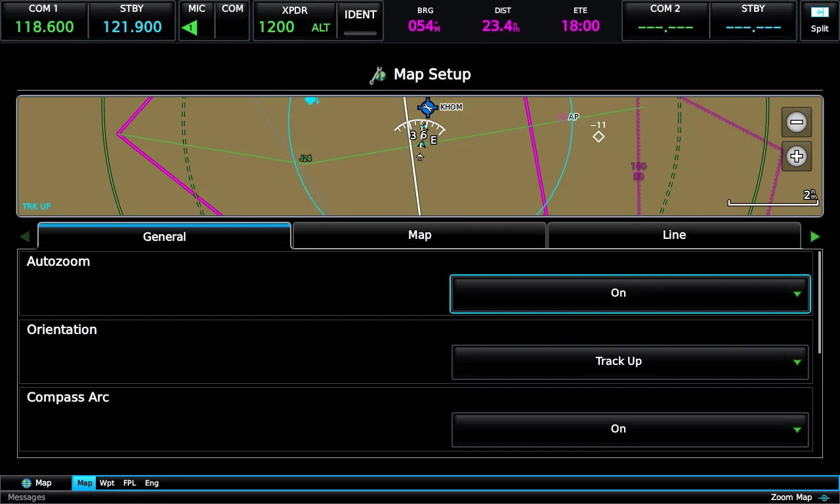840x504 pixels.
Task: Click the DIST 23.4 nm field
Action: click(502, 21)
